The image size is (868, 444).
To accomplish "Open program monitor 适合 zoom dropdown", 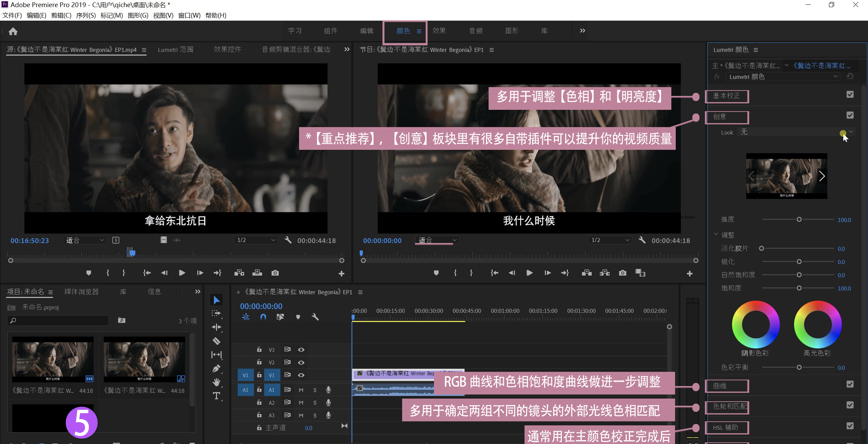I will pos(437,240).
